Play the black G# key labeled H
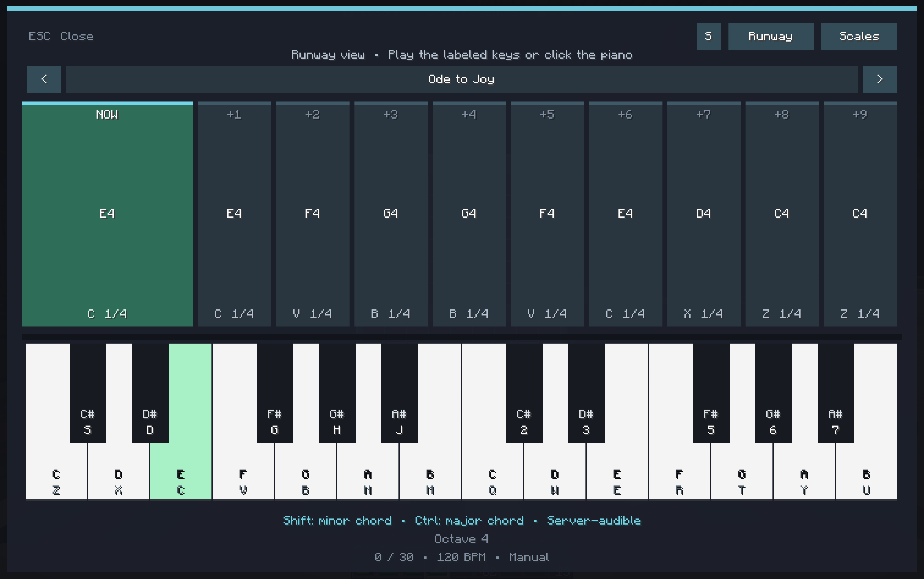Screen dimensions: 924x579 coord(337,393)
